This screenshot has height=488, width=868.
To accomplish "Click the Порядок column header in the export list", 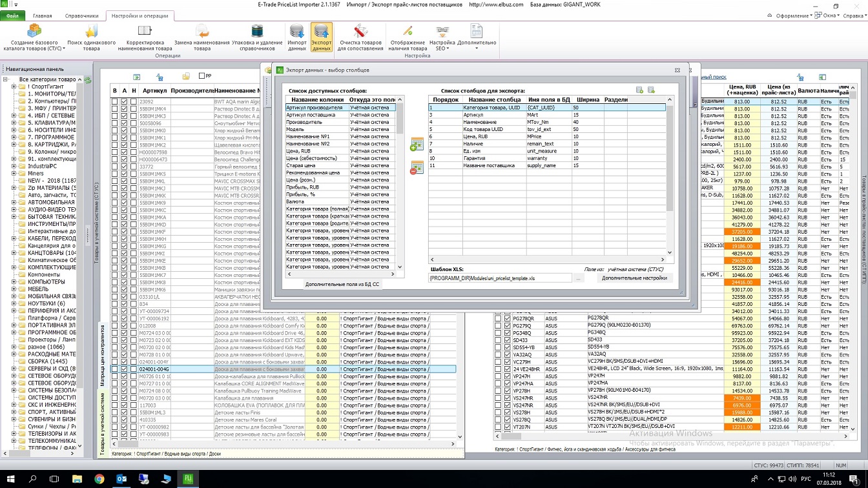I will click(446, 100).
